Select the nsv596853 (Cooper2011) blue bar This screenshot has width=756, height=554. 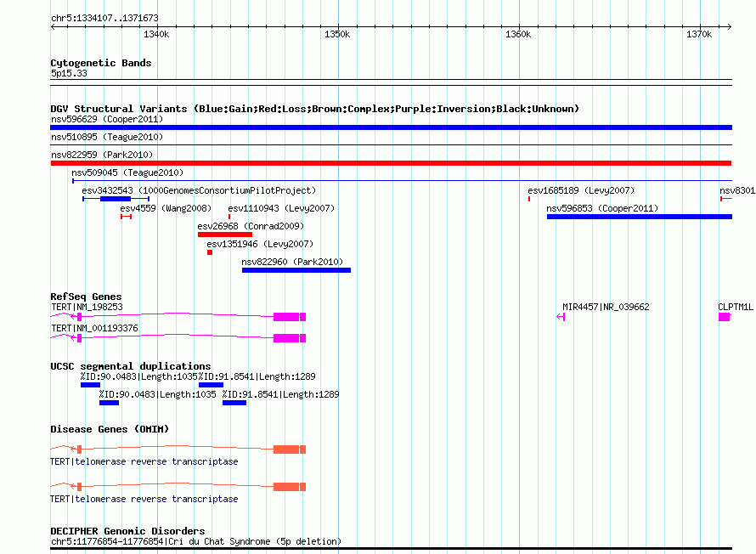[640, 217]
